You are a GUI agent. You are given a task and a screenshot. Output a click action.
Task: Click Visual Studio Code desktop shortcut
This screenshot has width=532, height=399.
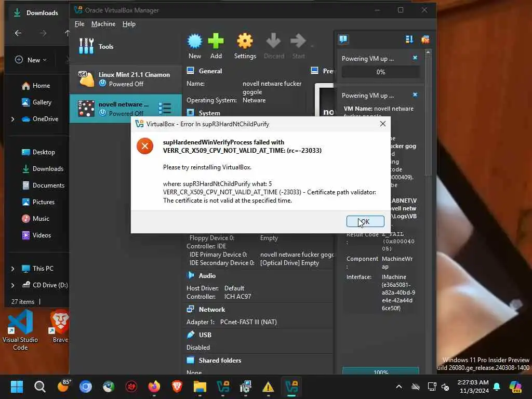coord(20,330)
